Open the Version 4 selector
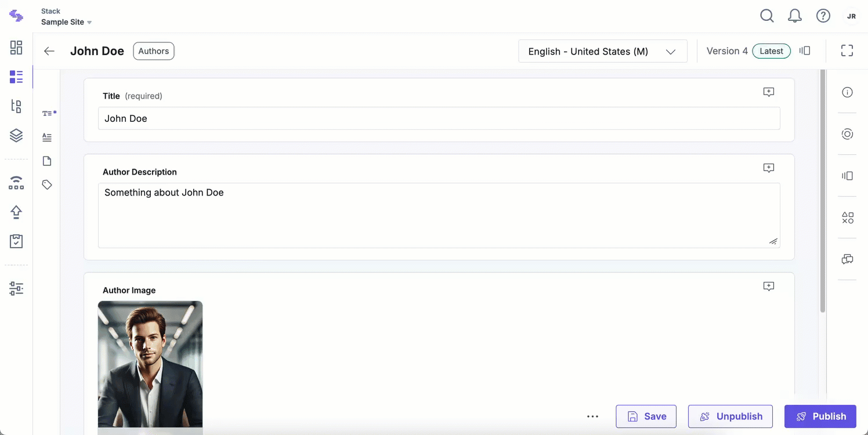Image resolution: width=868 pixels, height=435 pixels. [727, 51]
